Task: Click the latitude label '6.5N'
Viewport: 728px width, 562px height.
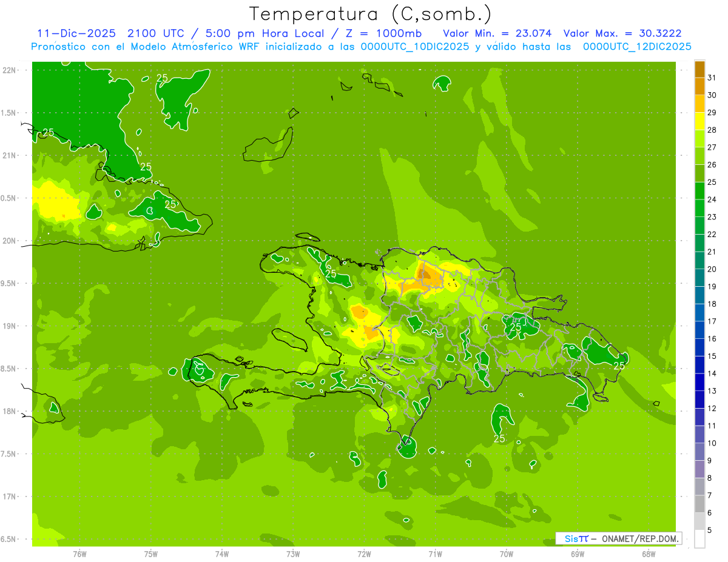Action: 9,539
